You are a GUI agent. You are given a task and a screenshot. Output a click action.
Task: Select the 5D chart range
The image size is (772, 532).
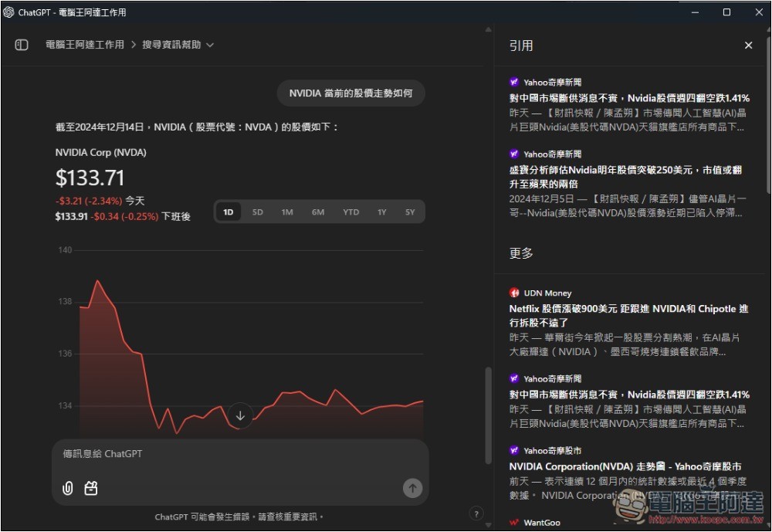coord(258,212)
